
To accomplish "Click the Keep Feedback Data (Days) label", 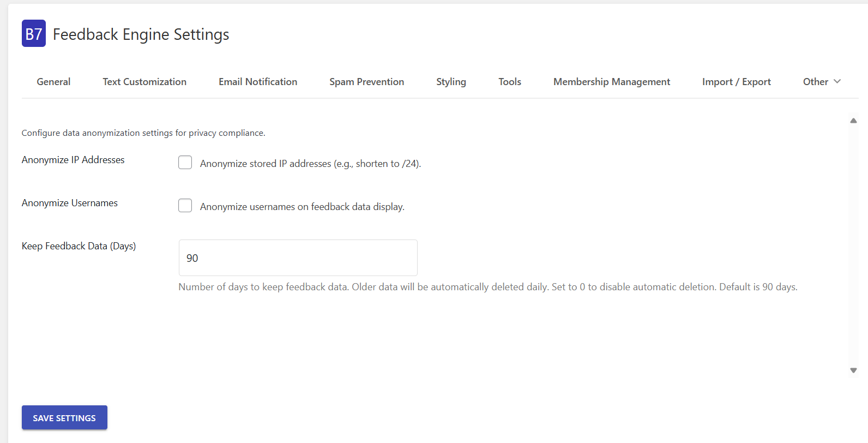I will [x=79, y=246].
